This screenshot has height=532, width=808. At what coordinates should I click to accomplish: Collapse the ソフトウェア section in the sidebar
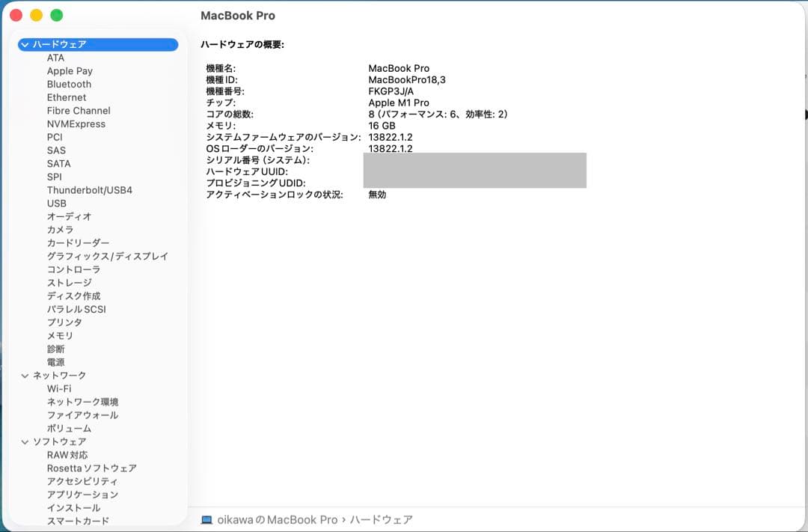click(25, 441)
